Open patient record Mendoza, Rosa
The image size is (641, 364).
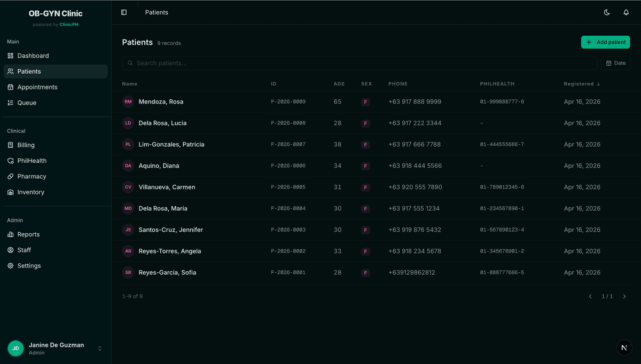161,101
